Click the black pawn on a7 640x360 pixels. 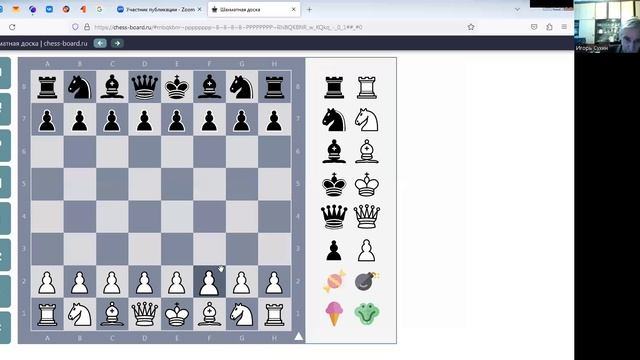click(47, 120)
